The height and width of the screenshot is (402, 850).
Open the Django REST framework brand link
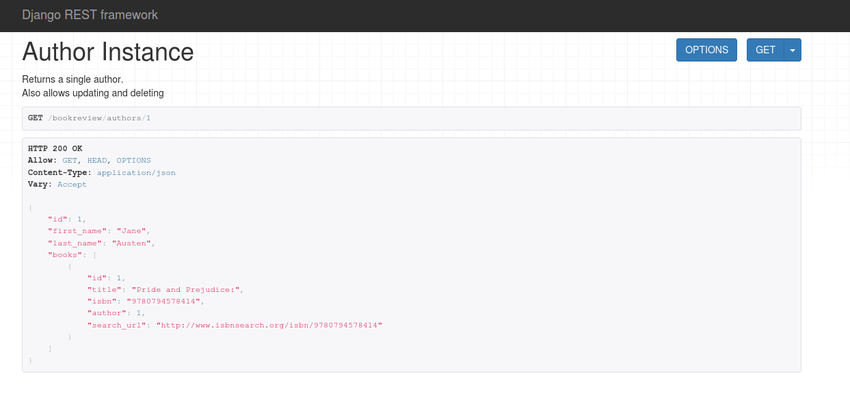pyautogui.click(x=90, y=15)
